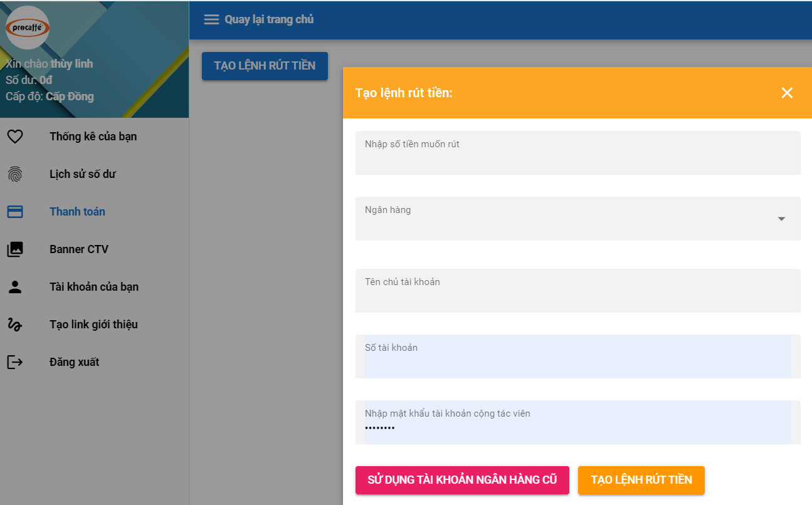Viewport: 812px width, 505px height.
Task: Click the credit card icon for Thanh toán
Action: click(15, 212)
